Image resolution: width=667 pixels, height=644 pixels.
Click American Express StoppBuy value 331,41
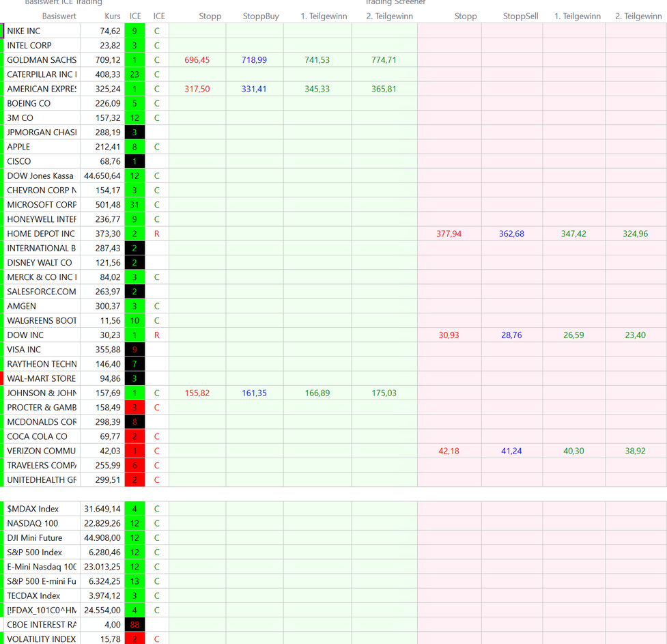click(x=254, y=89)
